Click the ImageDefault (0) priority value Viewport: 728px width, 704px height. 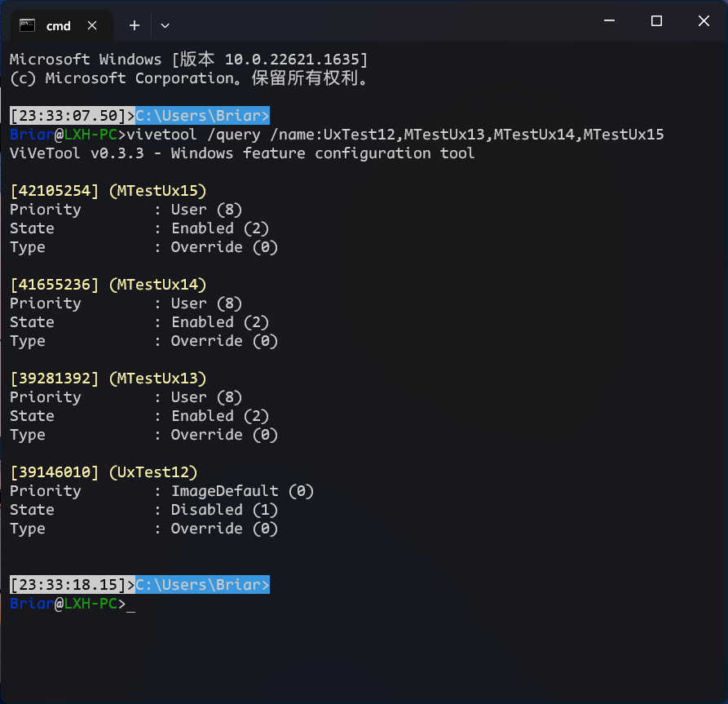click(242, 491)
